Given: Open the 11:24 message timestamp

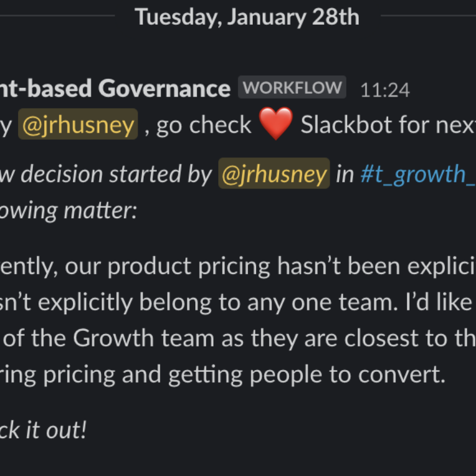Looking at the screenshot, I should (385, 90).
